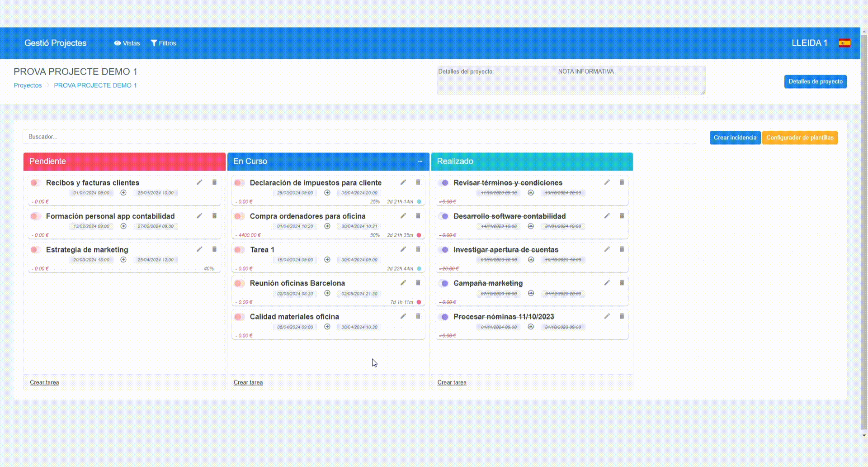Screen dimensions: 868x467
Task: Go to Proyectos breadcrumb link
Action: tap(28, 85)
